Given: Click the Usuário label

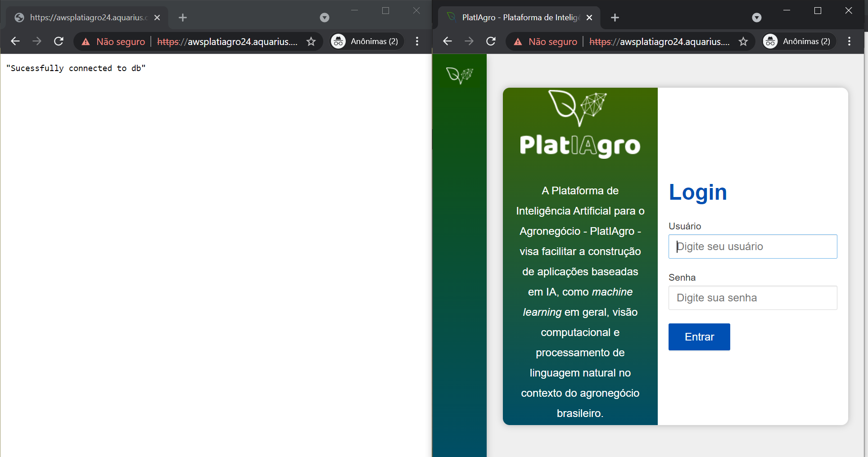Looking at the screenshot, I should tap(685, 226).
